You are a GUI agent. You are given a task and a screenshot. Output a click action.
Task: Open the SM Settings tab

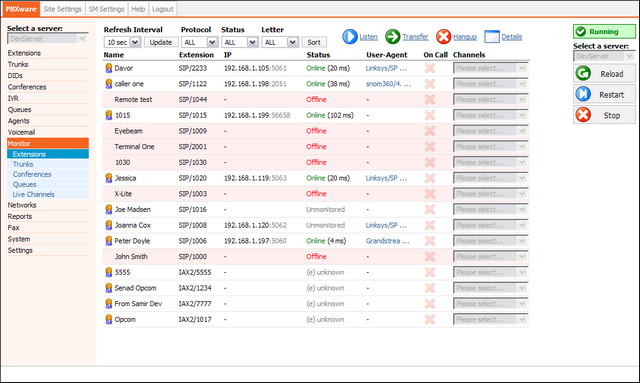pyautogui.click(x=107, y=9)
